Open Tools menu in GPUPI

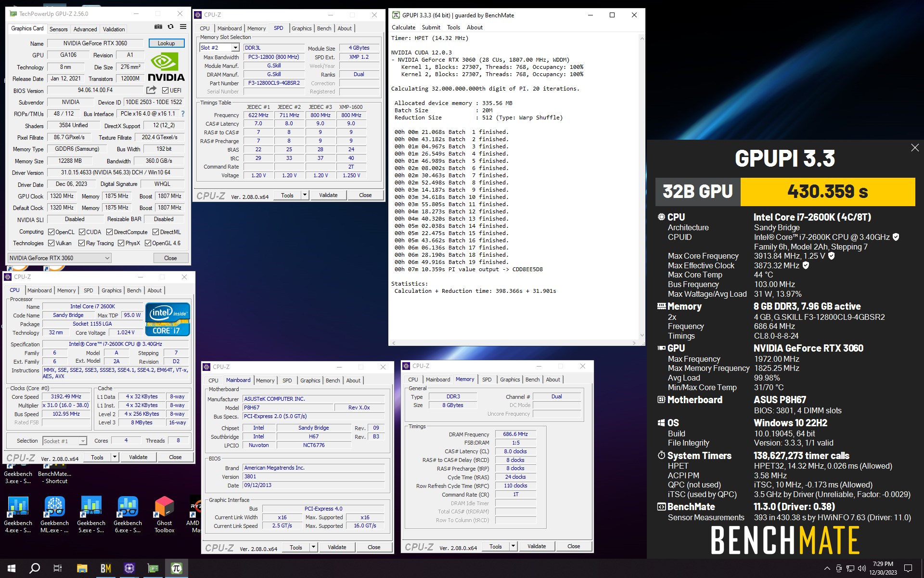(x=453, y=27)
